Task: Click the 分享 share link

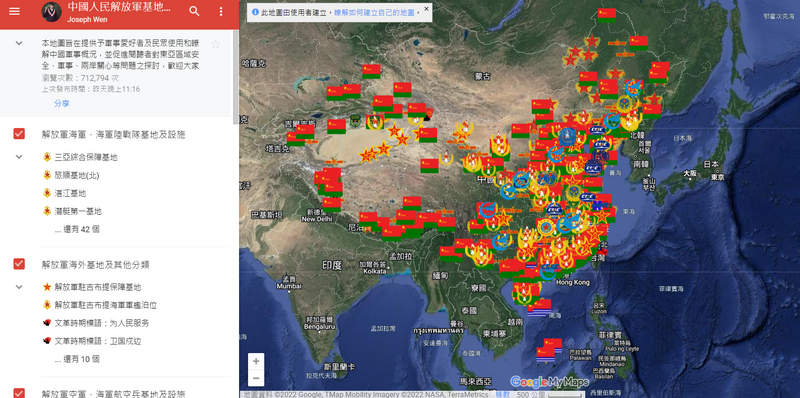Action: pos(62,104)
